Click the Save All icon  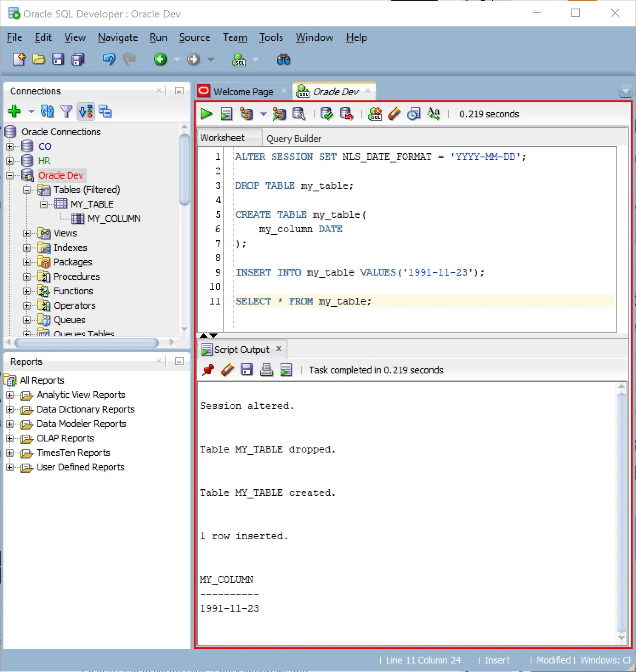78,59
